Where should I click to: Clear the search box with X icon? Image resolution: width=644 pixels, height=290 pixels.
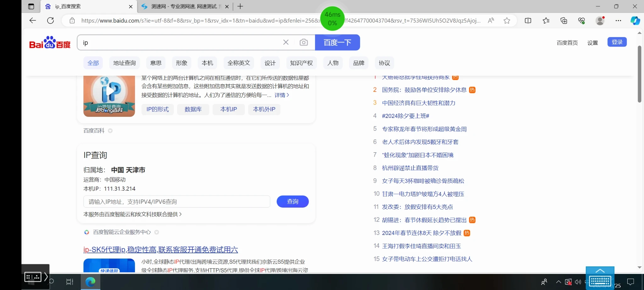click(286, 42)
